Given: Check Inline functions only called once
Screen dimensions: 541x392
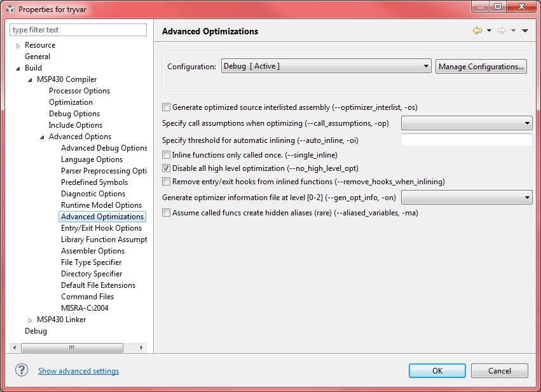Looking at the screenshot, I should (x=167, y=155).
